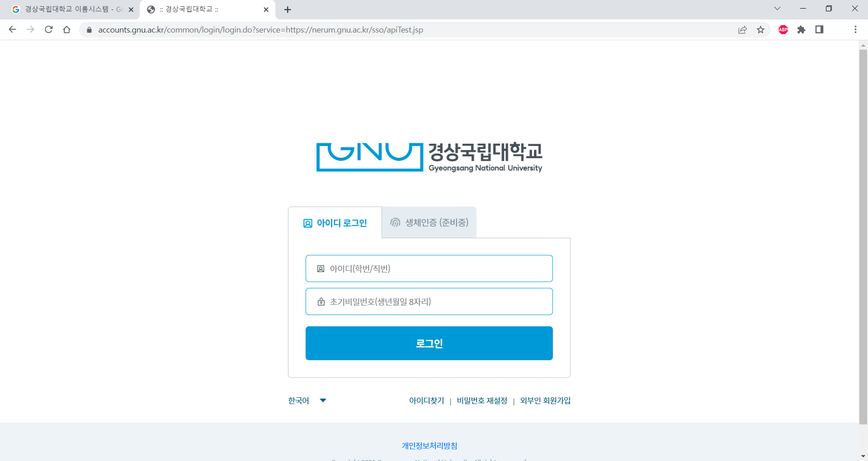Open the 비밀번호 재설정 link
Screen dimensions: 868x461
[482, 400]
